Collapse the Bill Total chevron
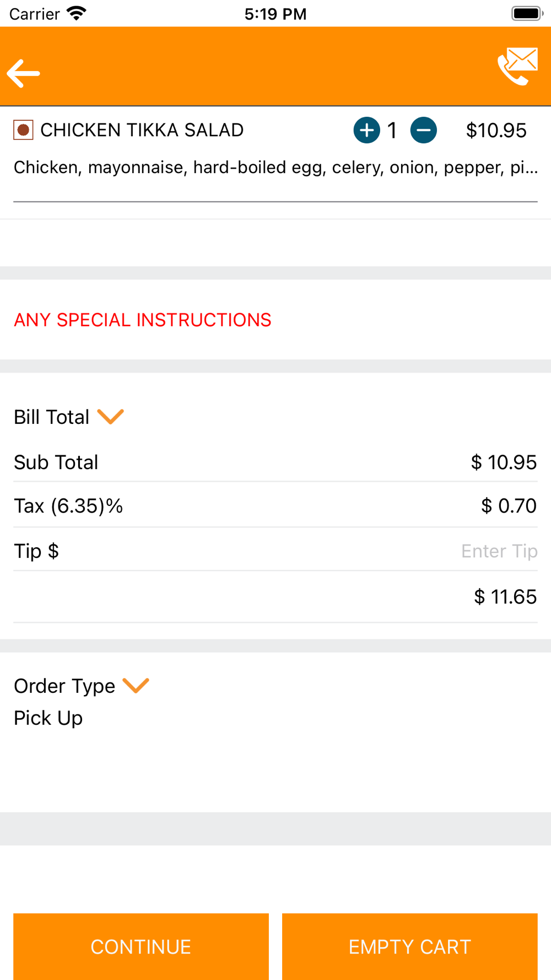This screenshot has height=980, width=551. [x=111, y=417]
